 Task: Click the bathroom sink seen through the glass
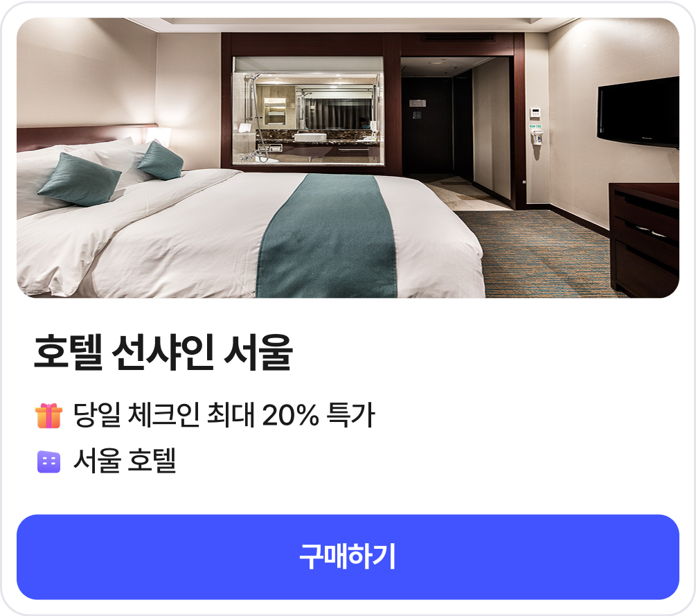310,137
